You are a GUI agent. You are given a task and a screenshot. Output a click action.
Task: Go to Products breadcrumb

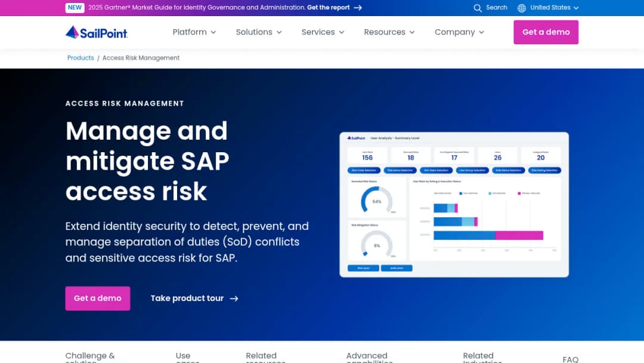coord(80,58)
